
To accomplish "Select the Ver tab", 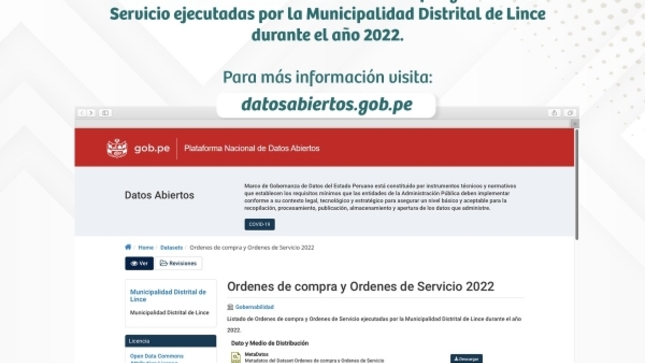I will coord(139,263).
